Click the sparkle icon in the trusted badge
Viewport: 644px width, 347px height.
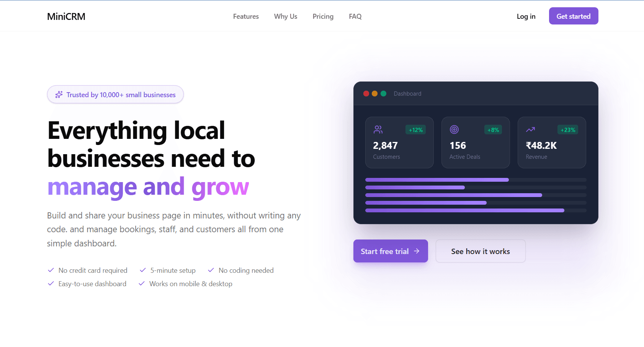[59, 94]
